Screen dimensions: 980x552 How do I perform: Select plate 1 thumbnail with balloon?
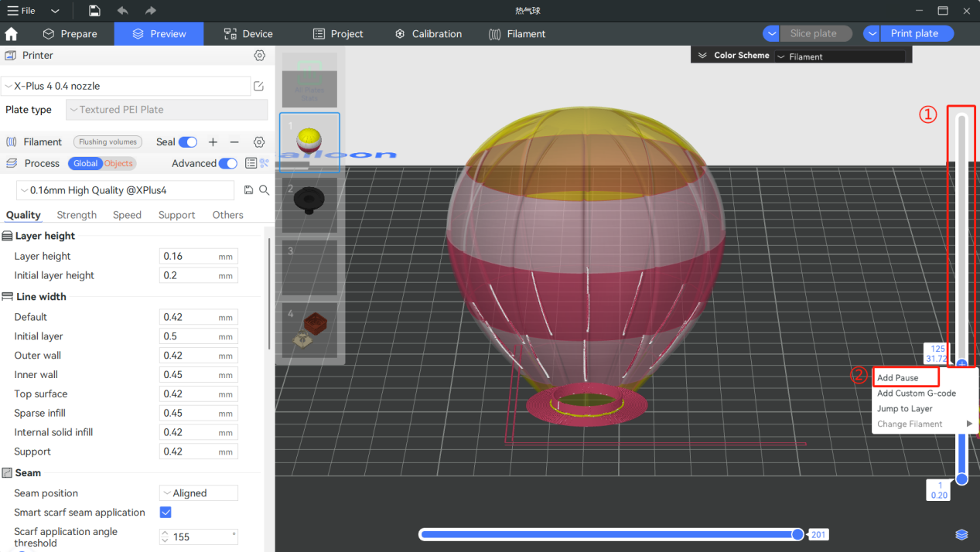309,141
